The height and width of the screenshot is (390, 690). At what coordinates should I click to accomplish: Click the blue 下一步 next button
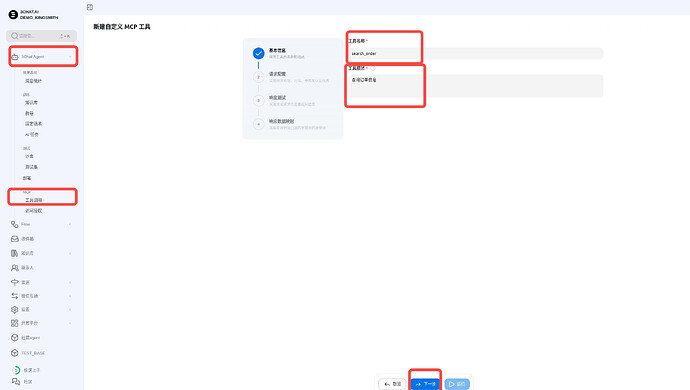click(425, 384)
